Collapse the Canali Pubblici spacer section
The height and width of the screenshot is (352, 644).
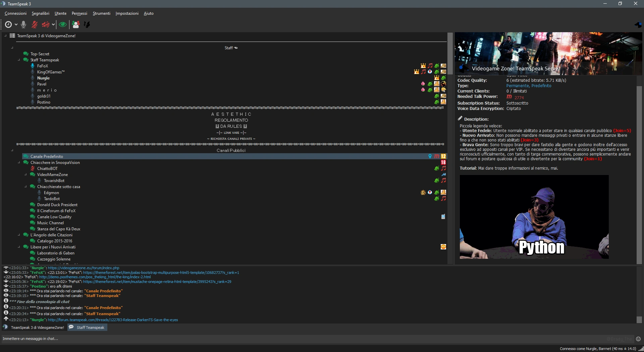[x=12, y=150]
